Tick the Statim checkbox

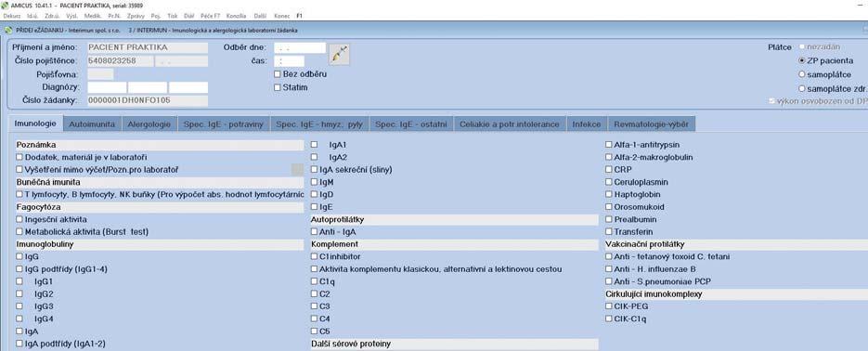[278, 87]
